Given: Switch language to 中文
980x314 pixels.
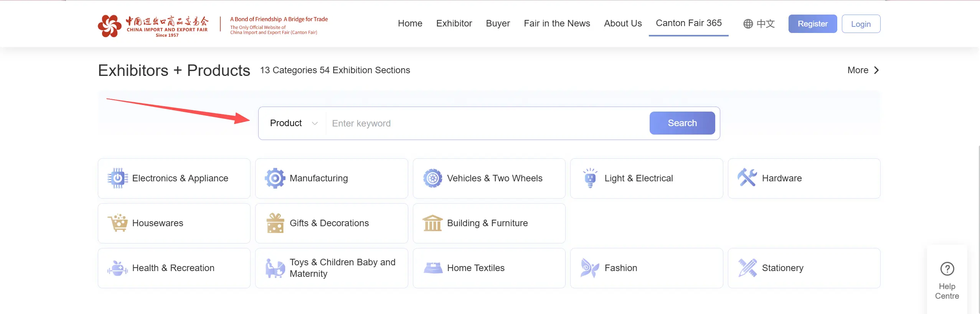Looking at the screenshot, I should click(766, 24).
